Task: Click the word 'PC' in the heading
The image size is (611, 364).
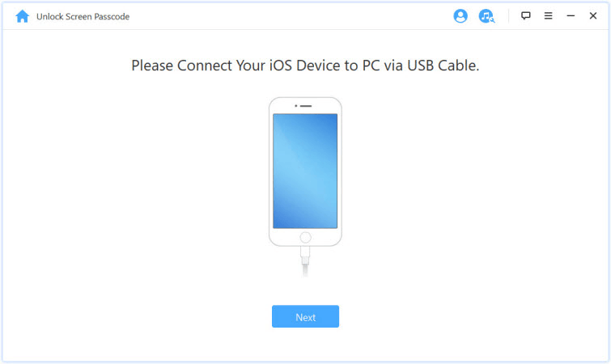Action: coord(371,66)
